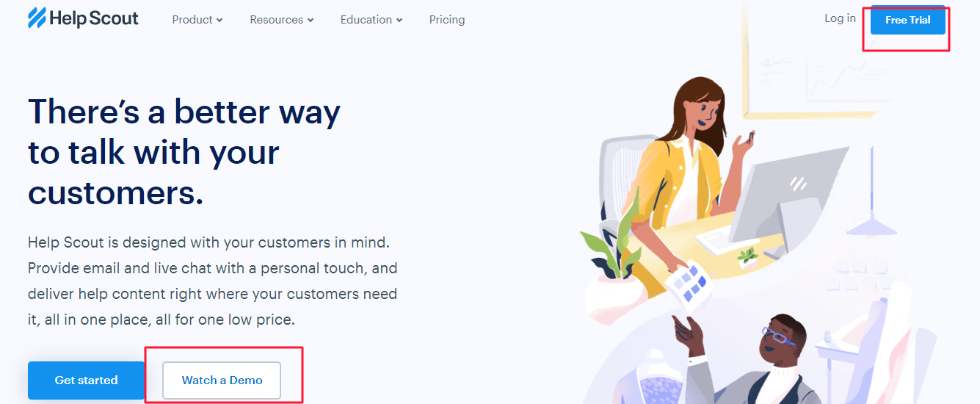Click the Help Scout logo icon
Viewport: 980px width, 404px height.
[37, 18]
